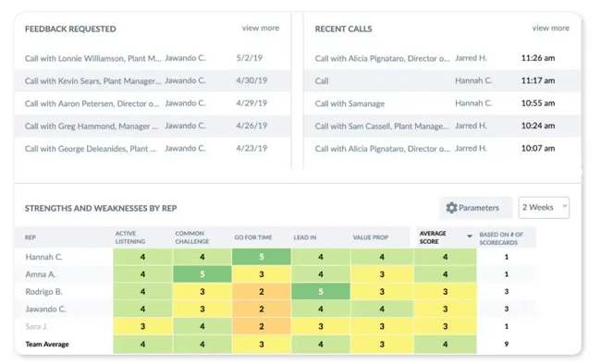Click Sara J.'s Active Listening score 3

point(142,326)
